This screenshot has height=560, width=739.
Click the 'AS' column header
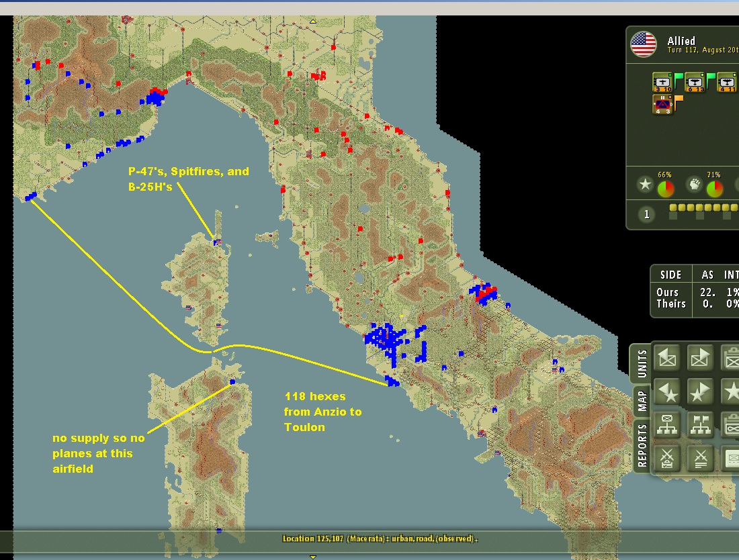point(707,275)
